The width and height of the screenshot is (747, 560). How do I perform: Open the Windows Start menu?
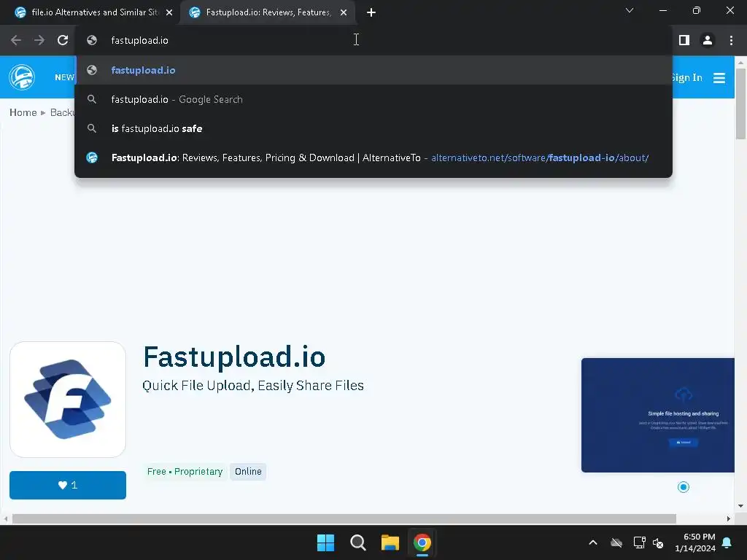(x=326, y=542)
